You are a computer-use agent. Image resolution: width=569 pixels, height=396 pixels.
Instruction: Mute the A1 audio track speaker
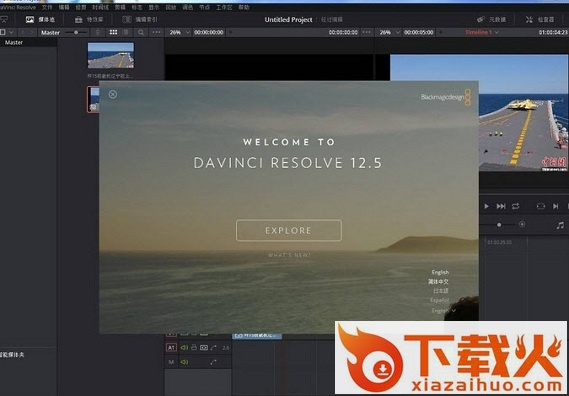[x=184, y=348]
